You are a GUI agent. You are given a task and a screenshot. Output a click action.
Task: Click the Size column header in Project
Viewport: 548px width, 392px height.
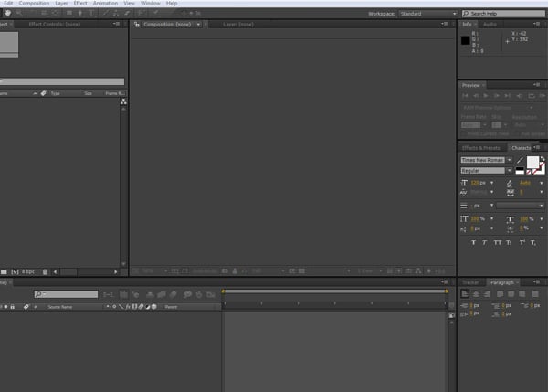point(88,93)
